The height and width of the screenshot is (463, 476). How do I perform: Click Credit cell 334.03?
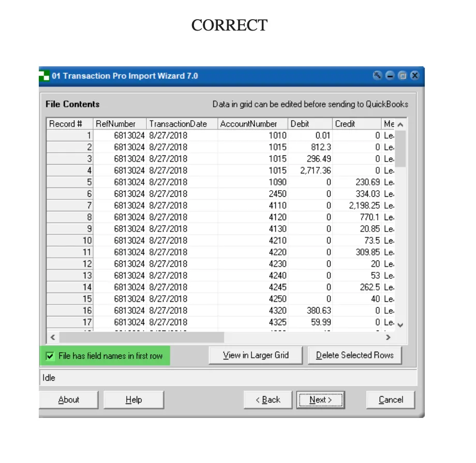point(356,194)
